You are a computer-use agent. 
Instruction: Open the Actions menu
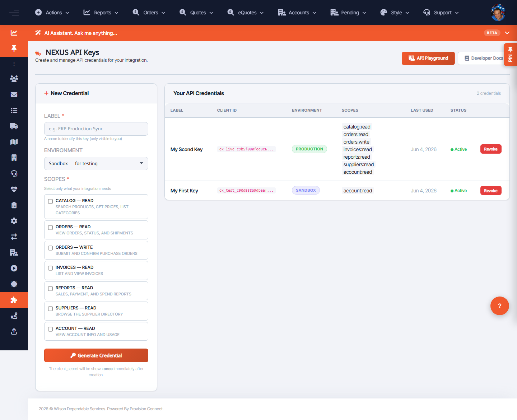pyautogui.click(x=52, y=13)
